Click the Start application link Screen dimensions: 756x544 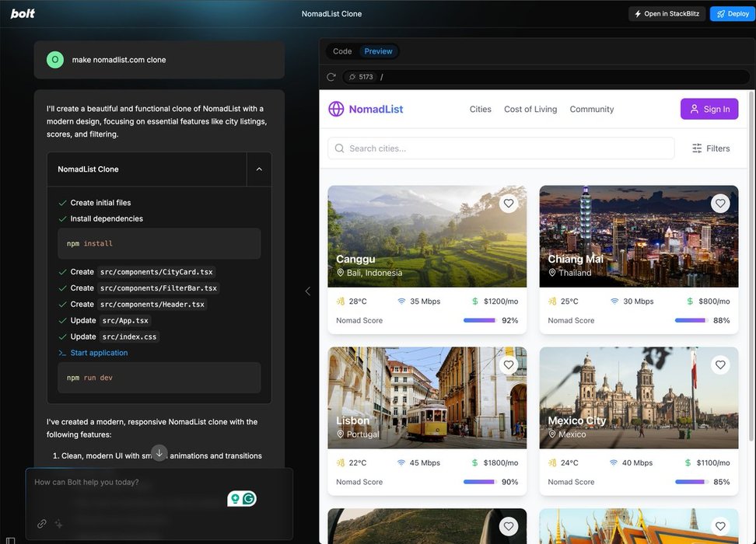pyautogui.click(x=99, y=353)
